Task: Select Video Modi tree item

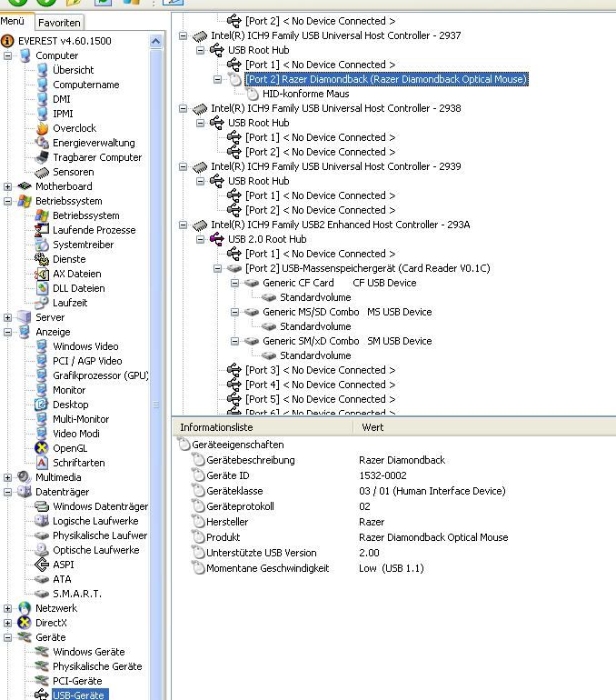Action: 76,434
